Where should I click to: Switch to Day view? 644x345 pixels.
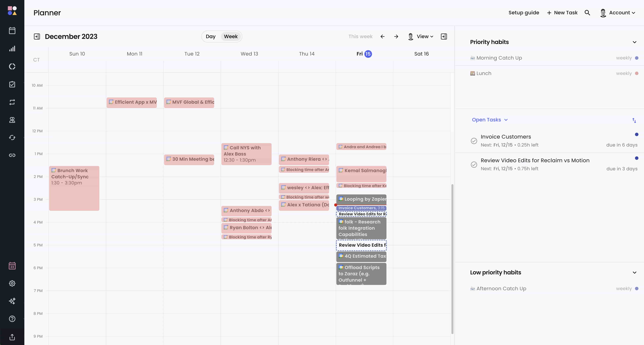tap(211, 36)
